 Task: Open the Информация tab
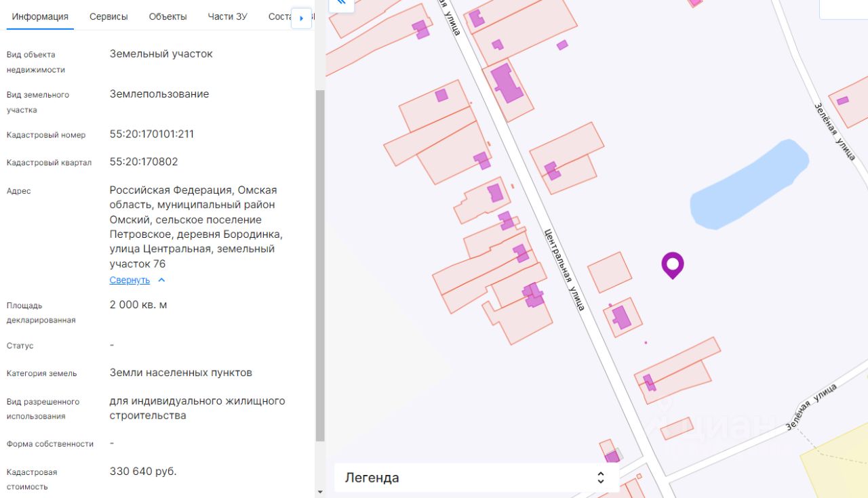pyautogui.click(x=40, y=17)
